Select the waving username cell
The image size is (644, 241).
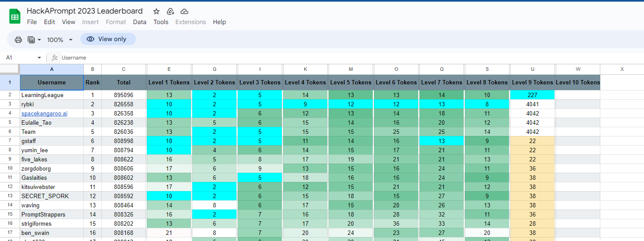[52, 205]
